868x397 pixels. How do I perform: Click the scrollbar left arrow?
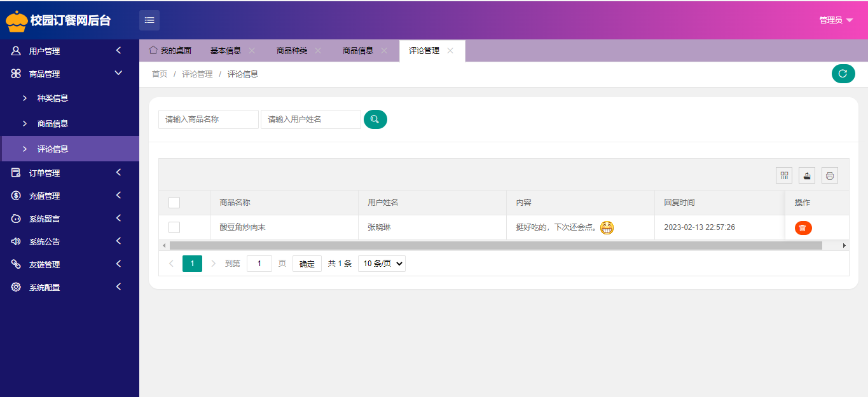coord(163,245)
